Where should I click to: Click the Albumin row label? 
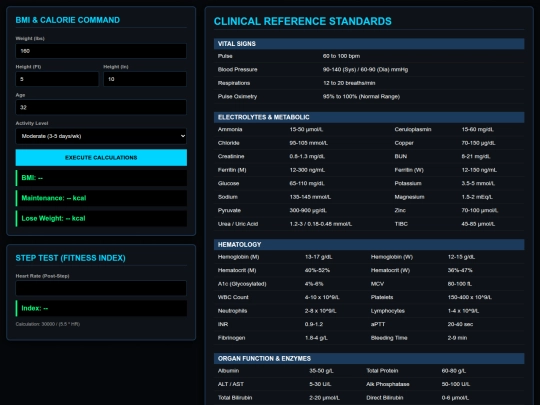point(228,371)
